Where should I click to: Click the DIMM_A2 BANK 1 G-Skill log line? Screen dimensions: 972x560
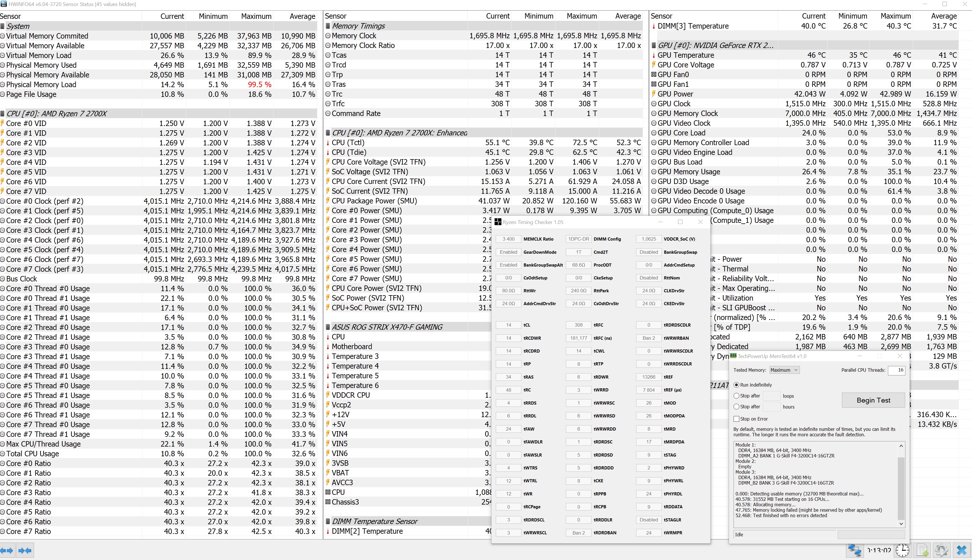coord(786,455)
